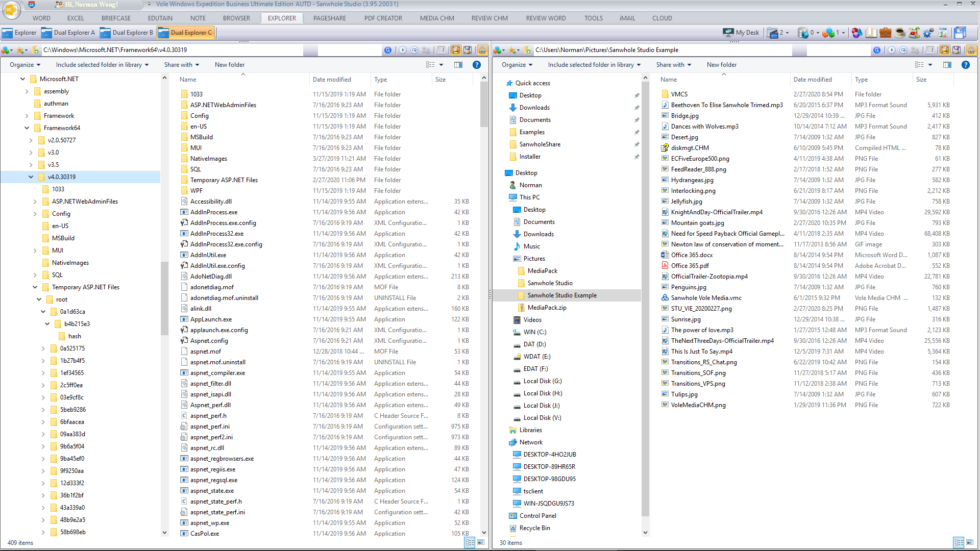Click the My Desk monitor button
Screen dimensions: 980x551
click(x=741, y=33)
